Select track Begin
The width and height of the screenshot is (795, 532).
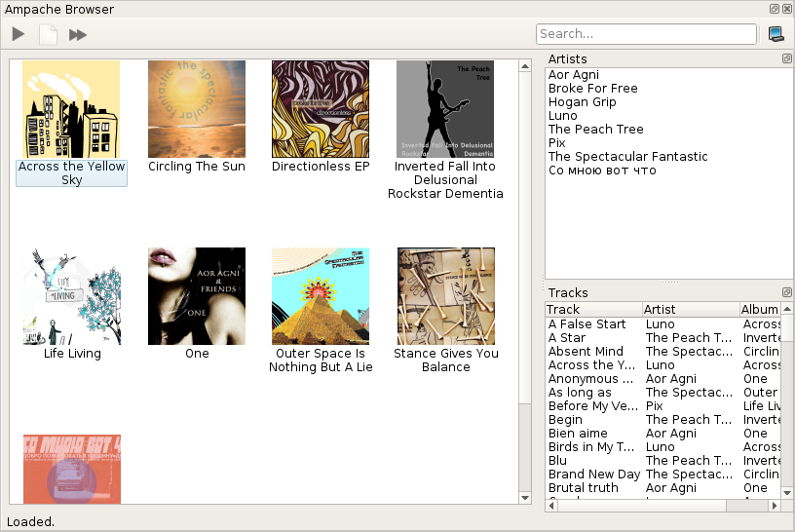click(565, 420)
